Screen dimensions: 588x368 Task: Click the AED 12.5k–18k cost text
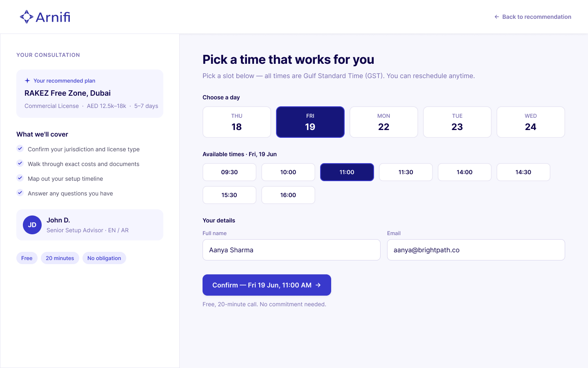point(107,106)
